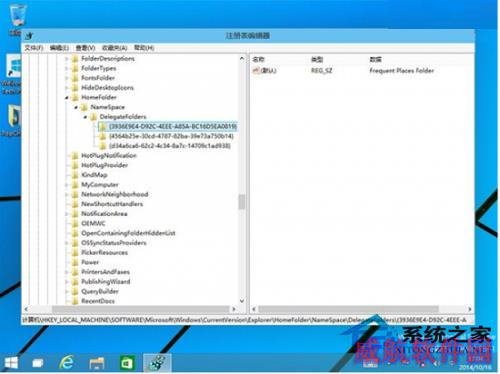Click tree pane horizontal scroll right arrow
Image resolution: width=500 pixels, height=374 pixels.
(x=234, y=309)
